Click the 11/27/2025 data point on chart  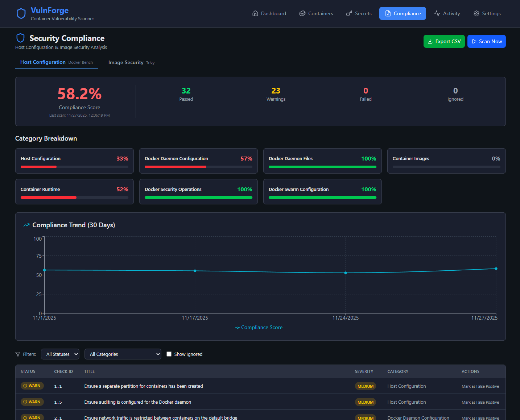(x=496, y=269)
